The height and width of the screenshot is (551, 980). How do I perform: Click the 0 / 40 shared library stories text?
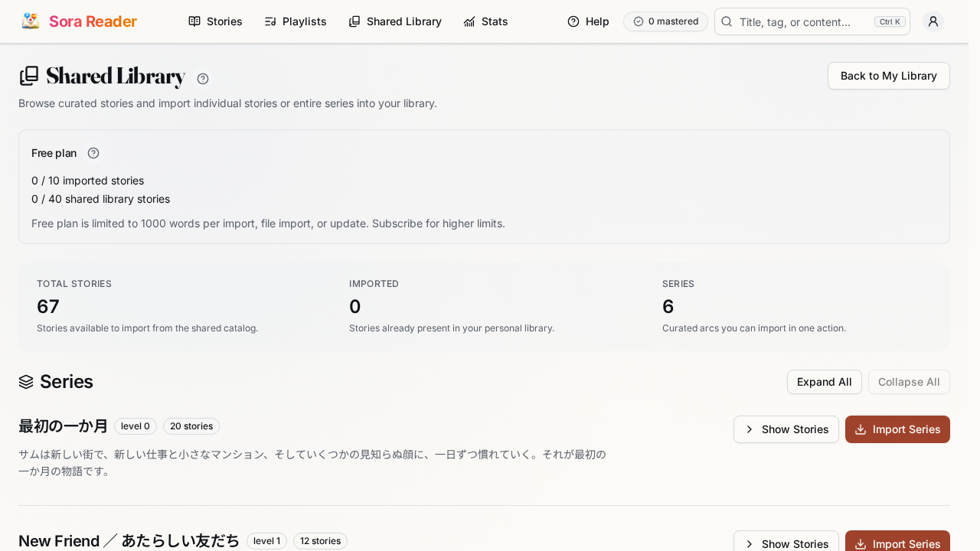tap(100, 199)
